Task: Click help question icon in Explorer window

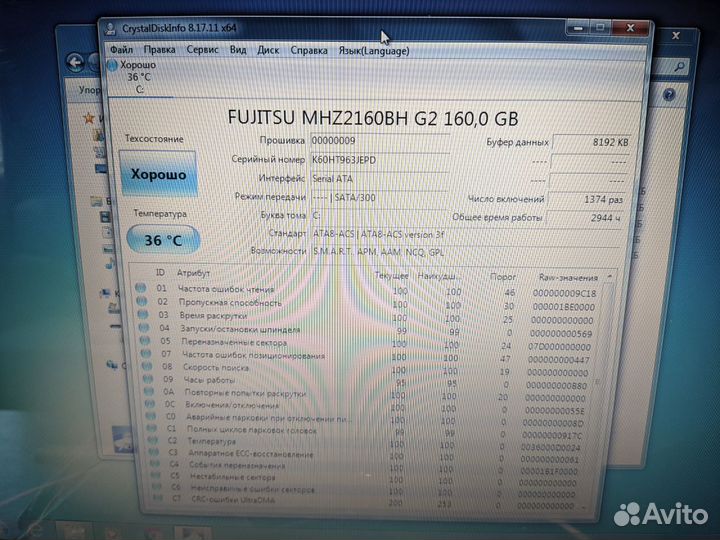Action: 669,95
